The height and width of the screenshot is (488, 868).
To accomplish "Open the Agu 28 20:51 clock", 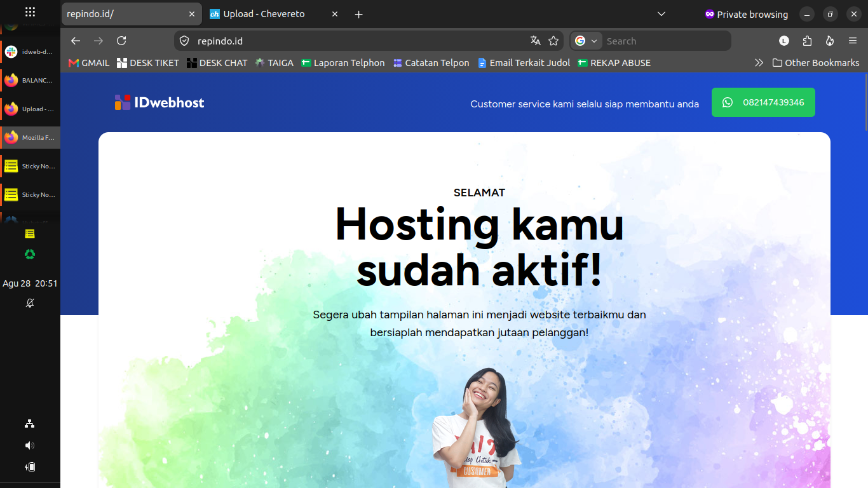I will (x=30, y=283).
